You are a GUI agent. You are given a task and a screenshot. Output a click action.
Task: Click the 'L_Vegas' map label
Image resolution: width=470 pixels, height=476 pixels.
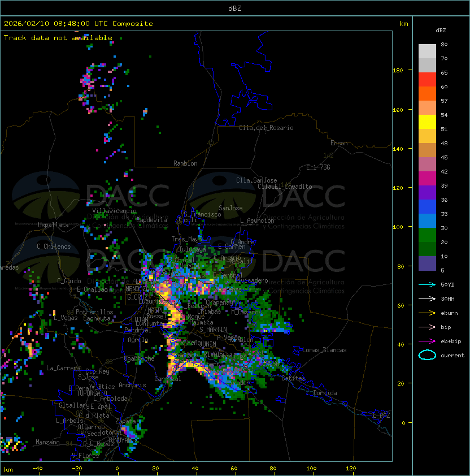coord(66,318)
